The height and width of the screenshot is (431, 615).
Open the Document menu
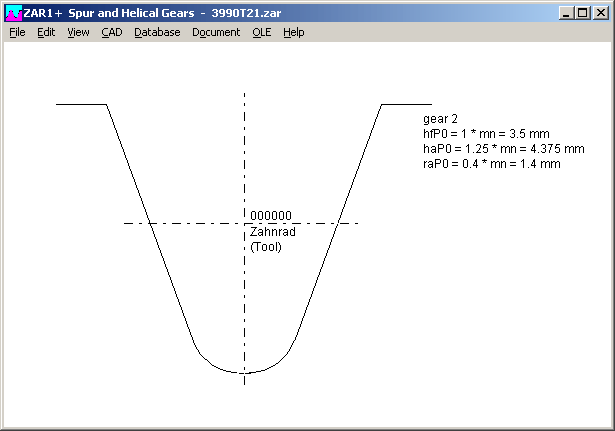coord(216,32)
